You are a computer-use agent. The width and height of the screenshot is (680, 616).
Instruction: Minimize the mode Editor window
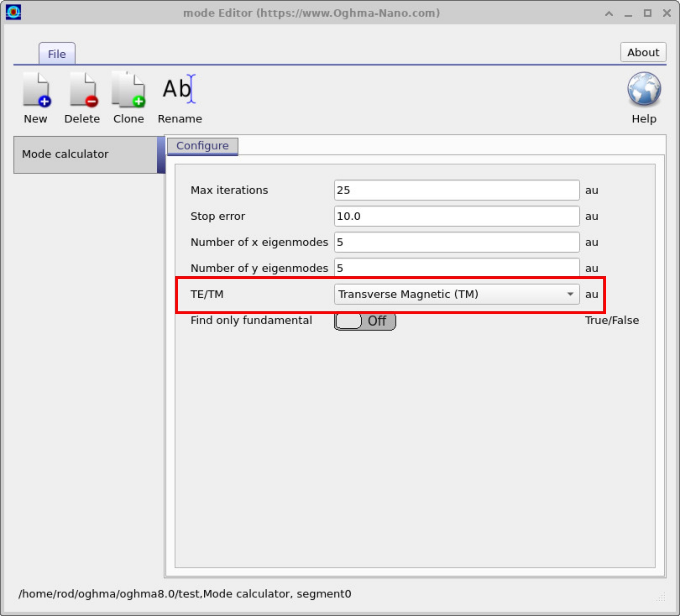tap(628, 13)
